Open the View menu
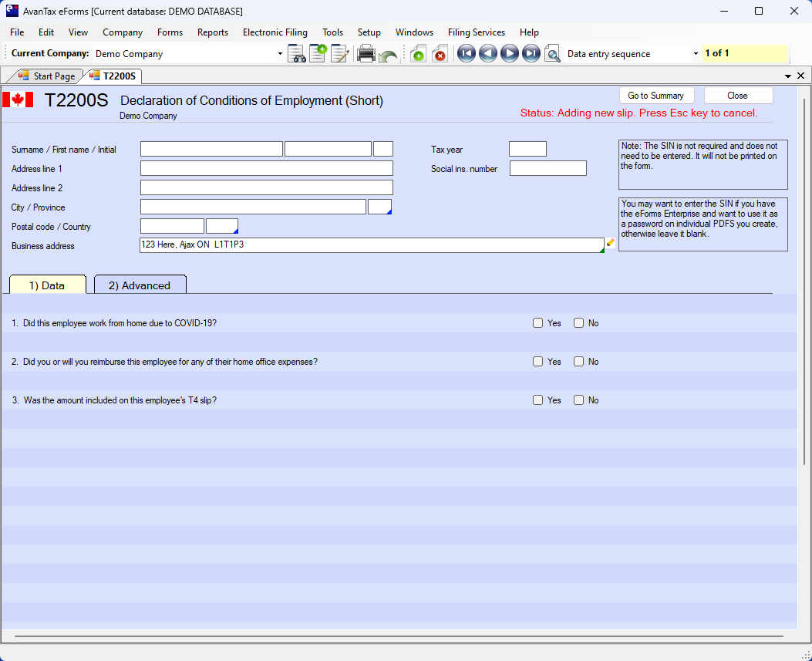 coord(78,32)
